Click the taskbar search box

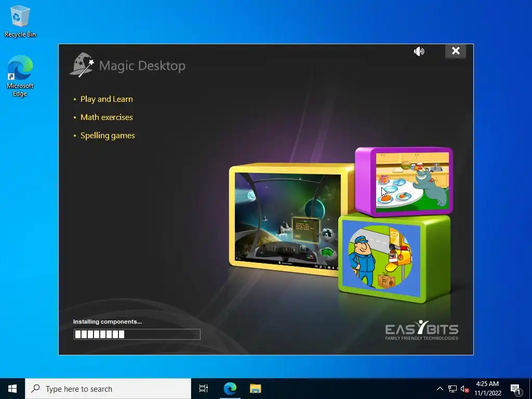click(x=108, y=389)
